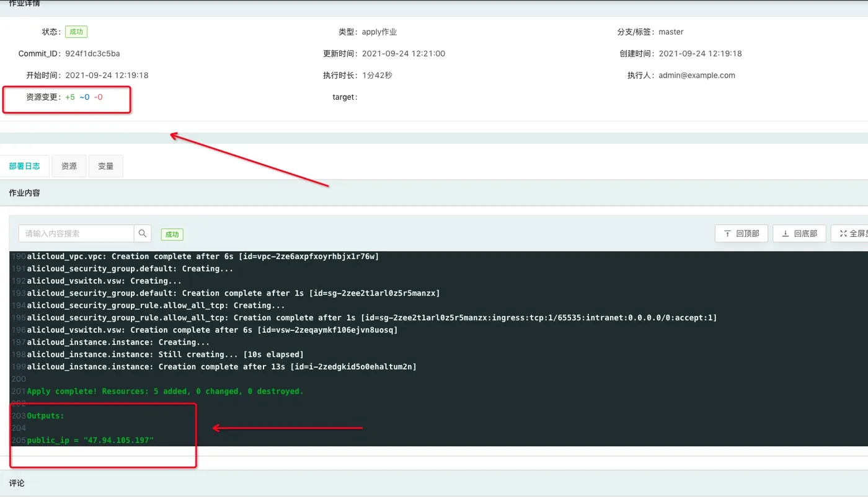Screen dimensions: 868x497
Task: Click the -0 destroyed resources count
Action: [99, 97]
